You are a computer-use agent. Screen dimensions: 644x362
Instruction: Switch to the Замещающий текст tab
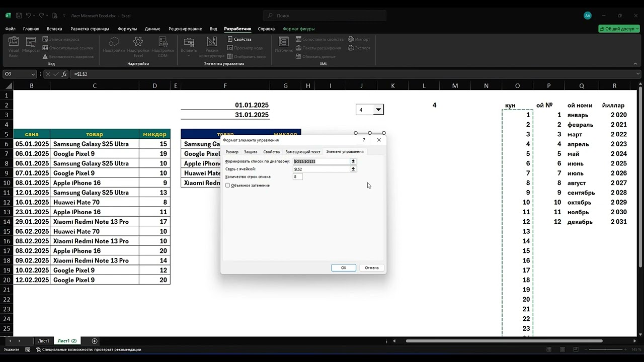[x=303, y=151]
